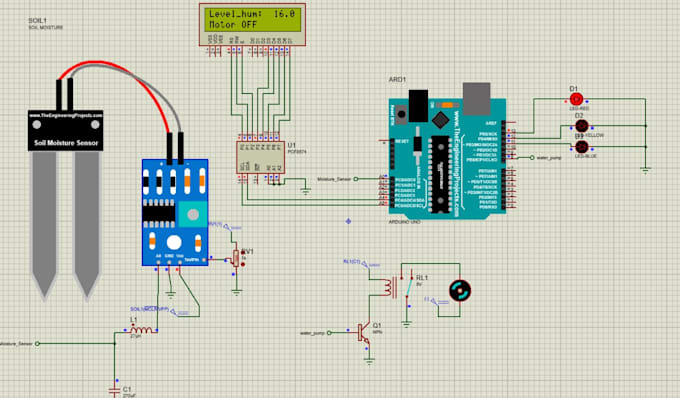Click ground symbol next to U1
The height and width of the screenshot is (398, 680).
[306, 190]
